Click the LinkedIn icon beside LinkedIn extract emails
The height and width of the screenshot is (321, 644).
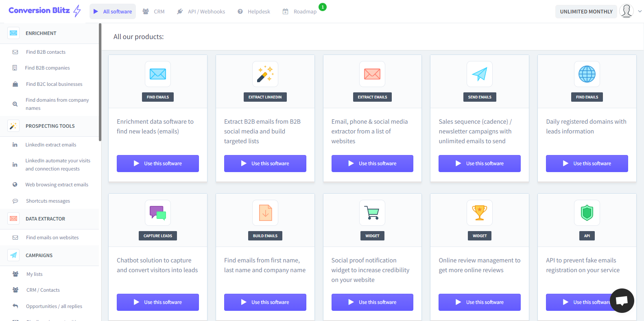click(15, 145)
